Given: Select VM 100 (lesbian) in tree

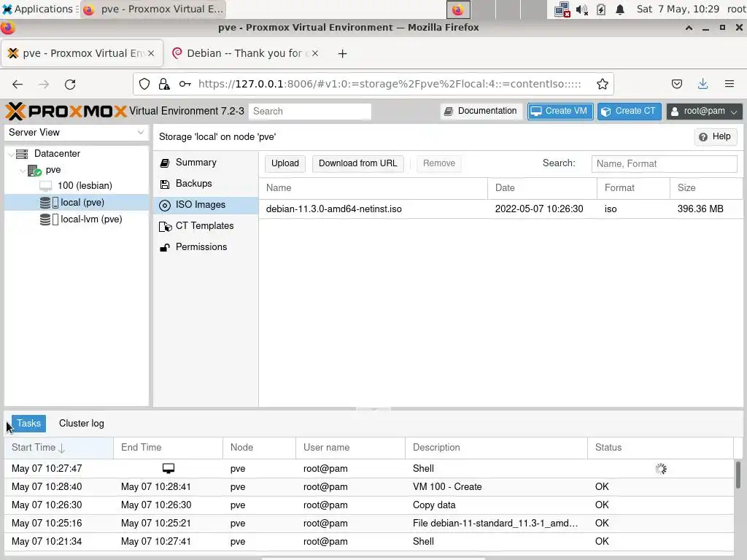Looking at the screenshot, I should pyautogui.click(x=85, y=186).
